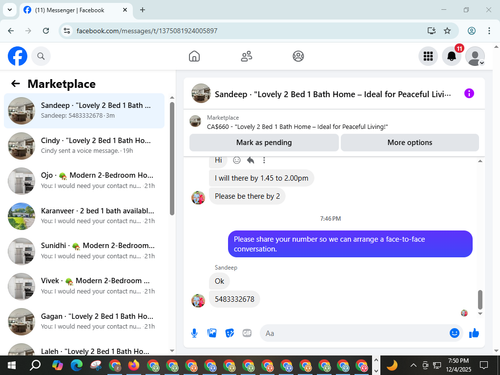Click the chat messages scrollbar thumb
Image resolution: width=500 pixels, height=375 pixels.
click(480, 300)
